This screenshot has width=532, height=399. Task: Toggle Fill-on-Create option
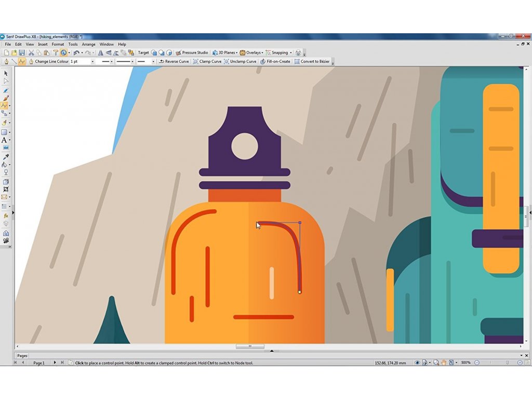pos(275,61)
